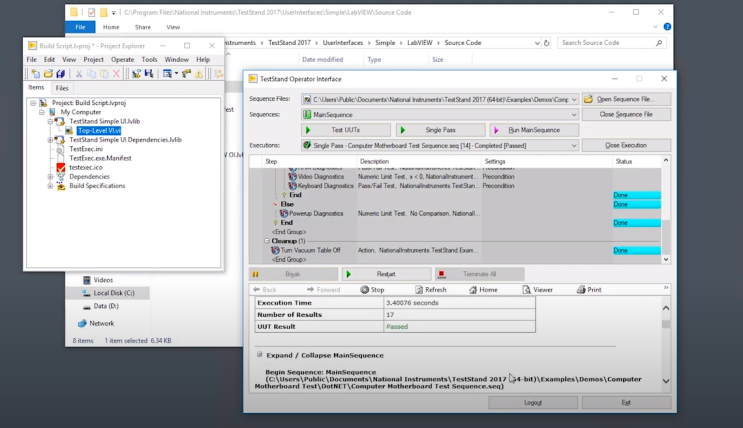Open dropdown arrow beside Filter view icon
The height and width of the screenshot is (428, 743).
[176, 73]
